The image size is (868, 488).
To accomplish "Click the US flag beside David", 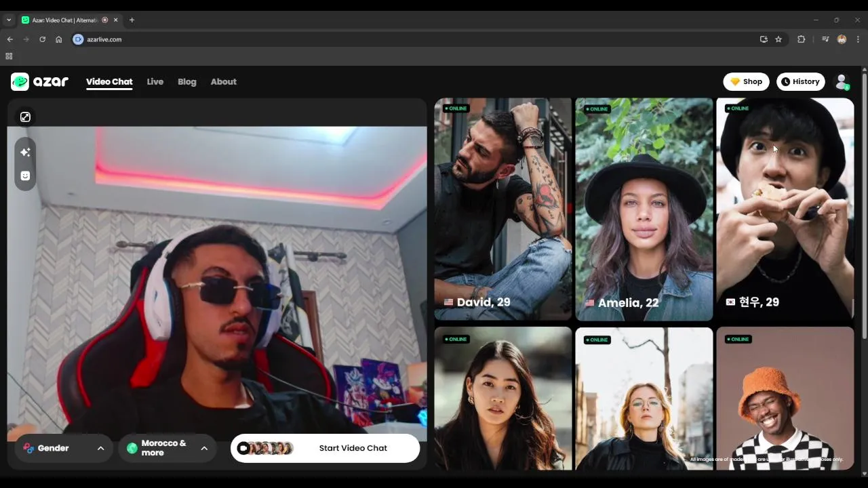I will [x=448, y=302].
